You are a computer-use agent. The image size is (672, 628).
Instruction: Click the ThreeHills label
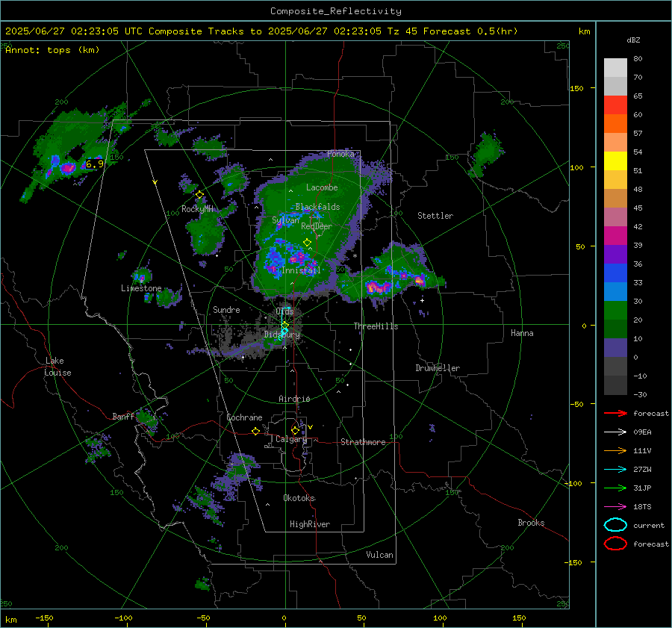point(376,326)
